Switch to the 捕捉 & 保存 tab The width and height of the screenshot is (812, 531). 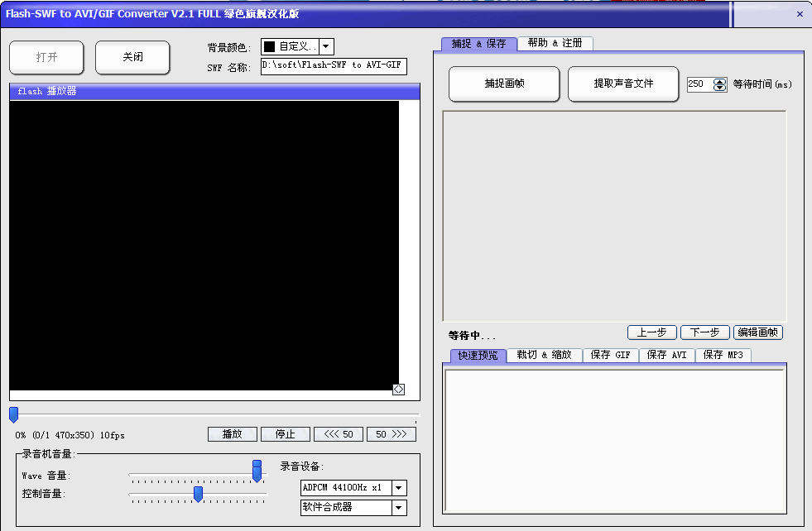click(x=478, y=44)
